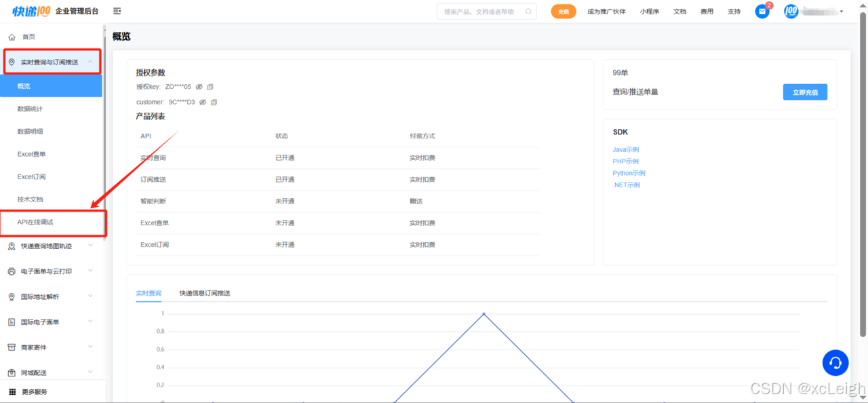This screenshot has height=403, width=868.
Task: Focus the 搜索产品、文档或者帮助 search field
Action: (486, 12)
